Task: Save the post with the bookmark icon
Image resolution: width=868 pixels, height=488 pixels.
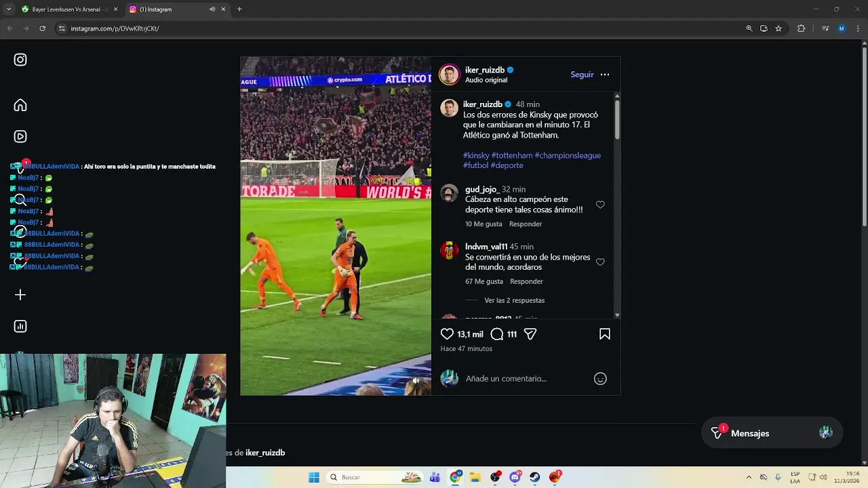Action: point(605,334)
